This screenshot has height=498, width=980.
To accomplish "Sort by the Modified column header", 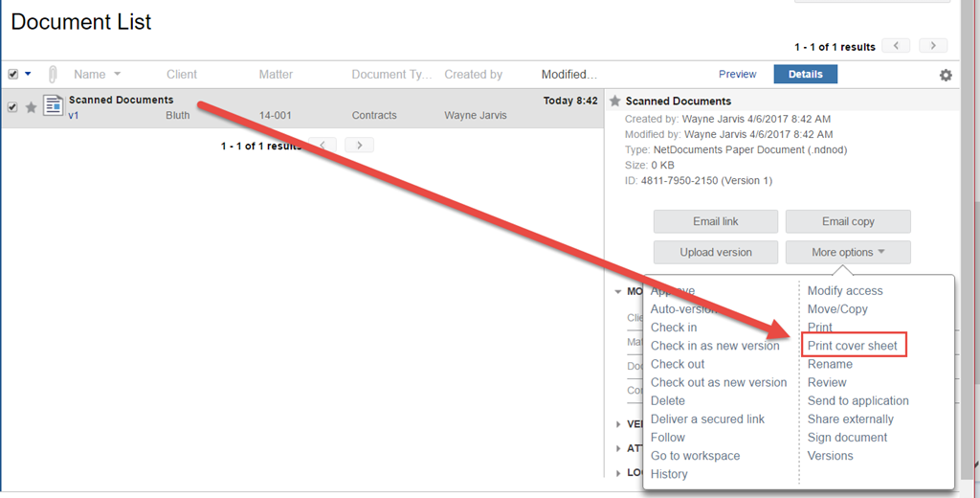I will [x=568, y=75].
